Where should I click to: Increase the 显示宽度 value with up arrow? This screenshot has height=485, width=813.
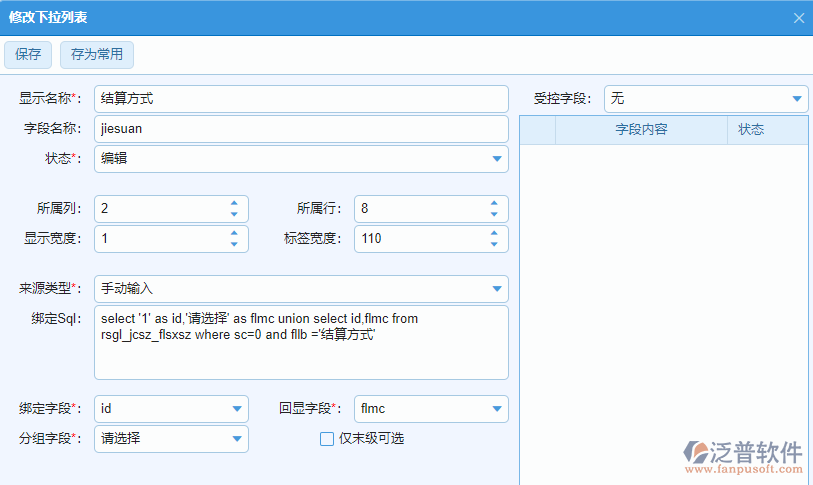click(234, 233)
